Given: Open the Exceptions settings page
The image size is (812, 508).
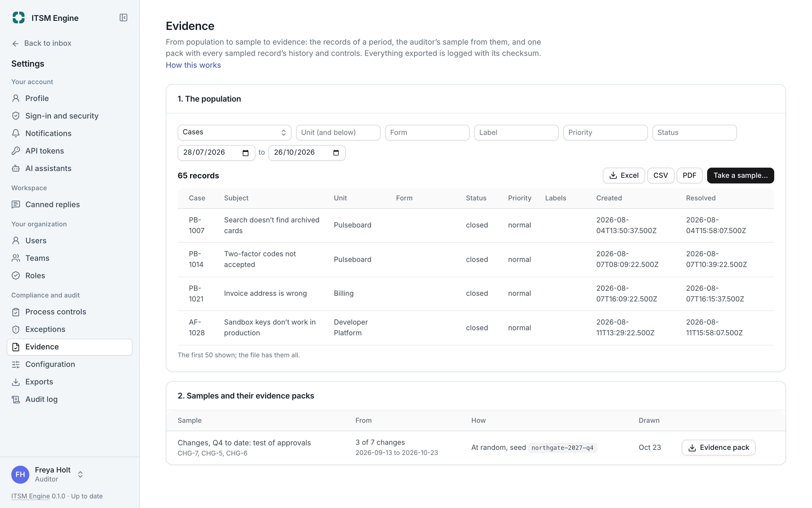Looking at the screenshot, I should (x=69, y=329).
